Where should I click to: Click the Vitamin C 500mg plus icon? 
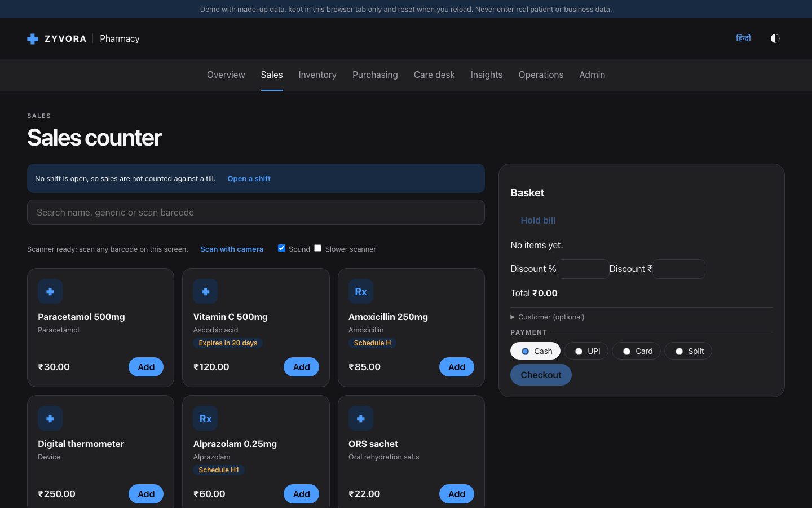tap(205, 291)
